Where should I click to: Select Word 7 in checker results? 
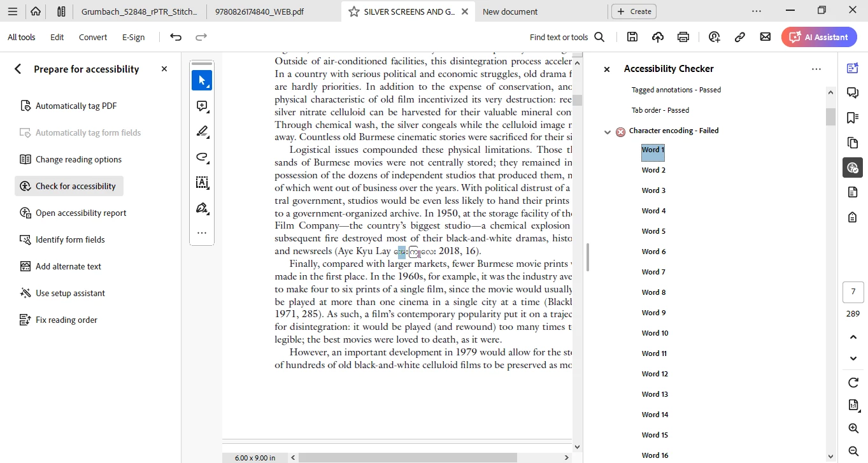click(x=653, y=272)
